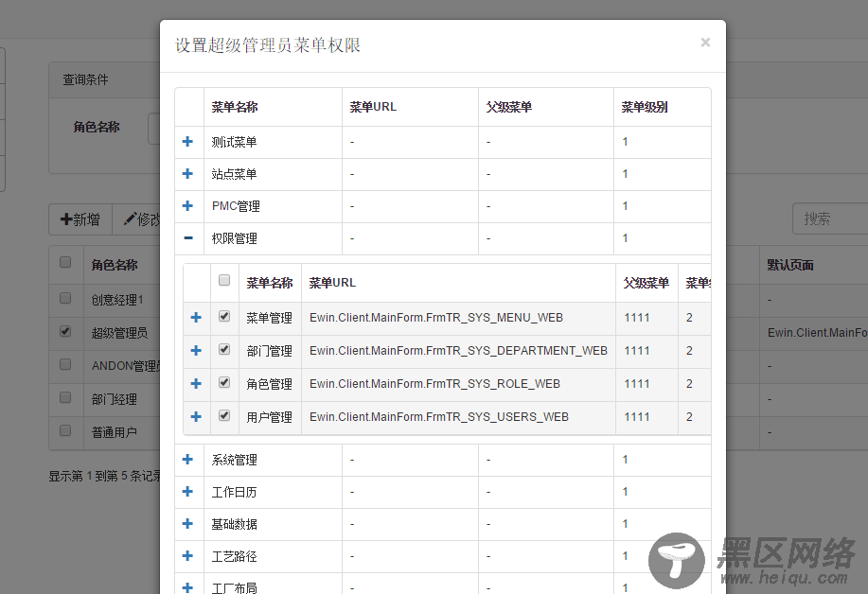Select the 超级管理员 role row text
Screen dimensions: 868x594
[119, 333]
